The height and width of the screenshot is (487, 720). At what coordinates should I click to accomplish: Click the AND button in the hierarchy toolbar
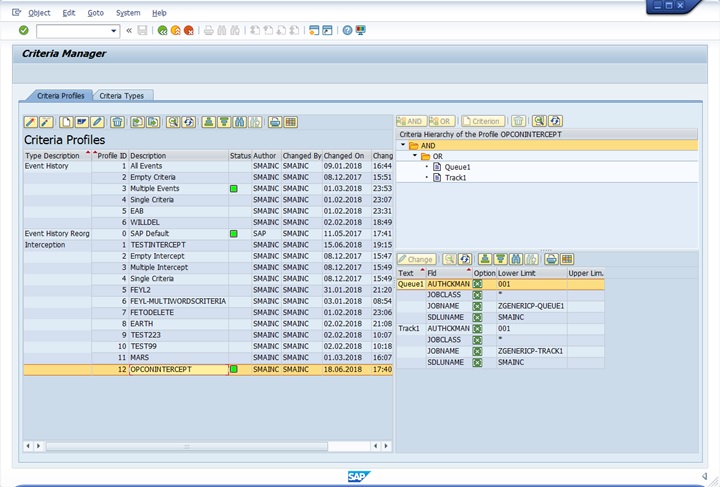pyautogui.click(x=411, y=121)
